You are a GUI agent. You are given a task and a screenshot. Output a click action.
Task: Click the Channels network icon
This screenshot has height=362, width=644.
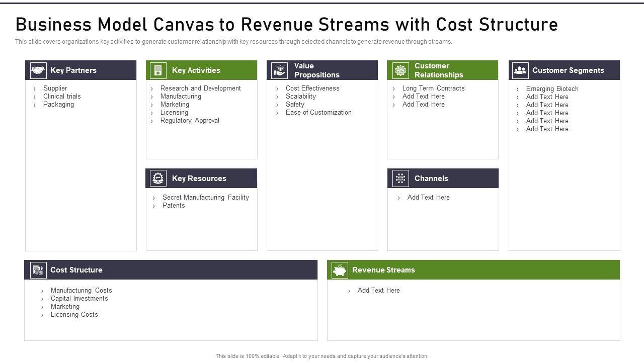(400, 178)
